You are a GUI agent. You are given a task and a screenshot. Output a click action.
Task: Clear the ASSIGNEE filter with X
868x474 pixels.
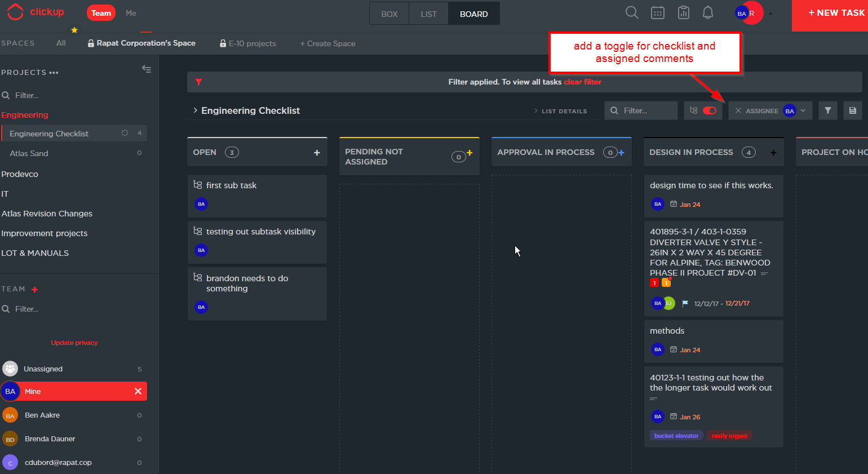coord(738,111)
